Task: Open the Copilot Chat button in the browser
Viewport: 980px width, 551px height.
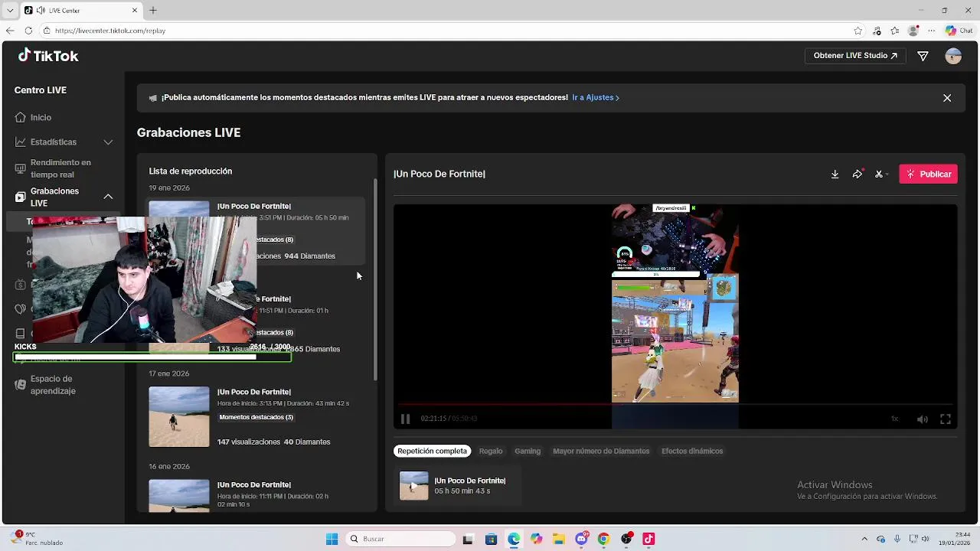Action: [960, 31]
